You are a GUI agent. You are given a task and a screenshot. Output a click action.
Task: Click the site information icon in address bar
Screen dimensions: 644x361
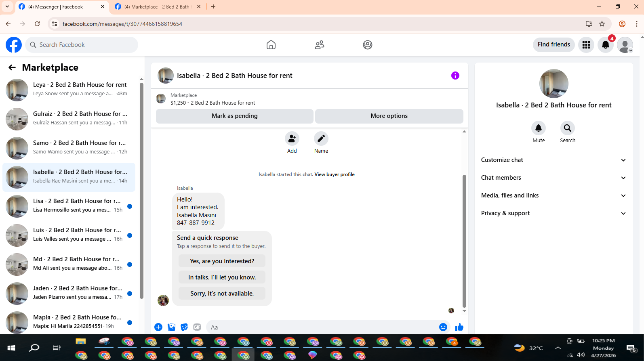pyautogui.click(x=55, y=24)
